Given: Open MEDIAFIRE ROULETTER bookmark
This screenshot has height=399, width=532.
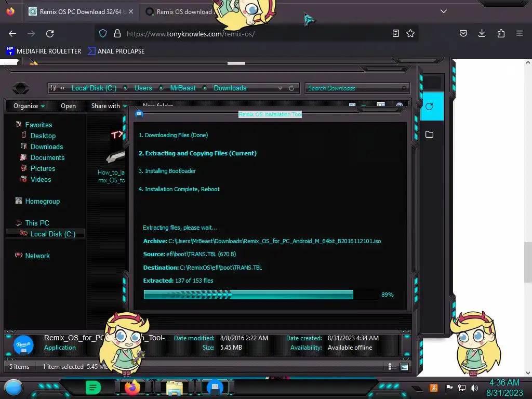Looking at the screenshot, I should [x=44, y=51].
